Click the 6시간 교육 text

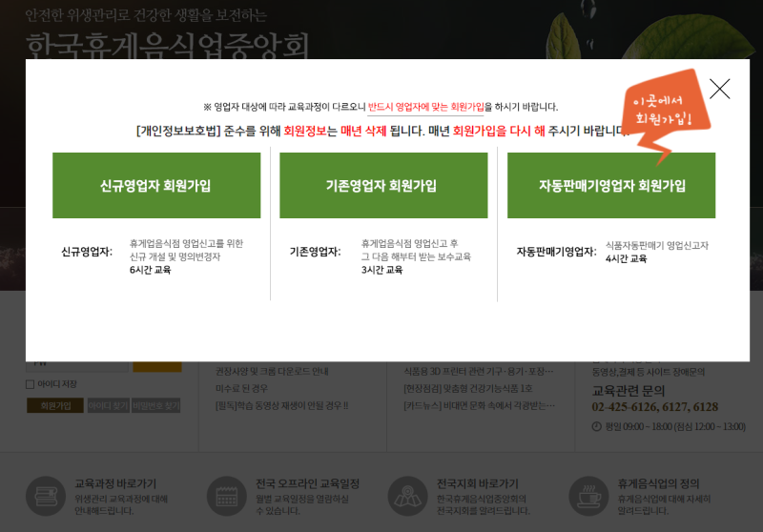[x=150, y=270]
